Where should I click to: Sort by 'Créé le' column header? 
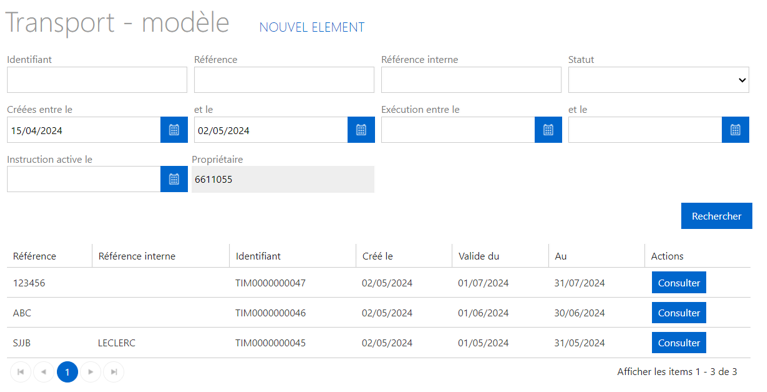click(x=377, y=256)
